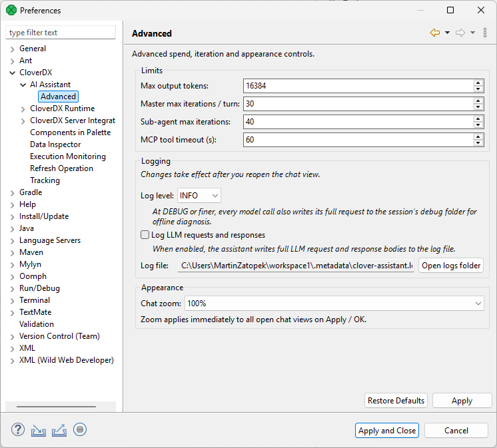This screenshot has height=448, width=497.
Task: Select Components in Palette
Action: [71, 132]
